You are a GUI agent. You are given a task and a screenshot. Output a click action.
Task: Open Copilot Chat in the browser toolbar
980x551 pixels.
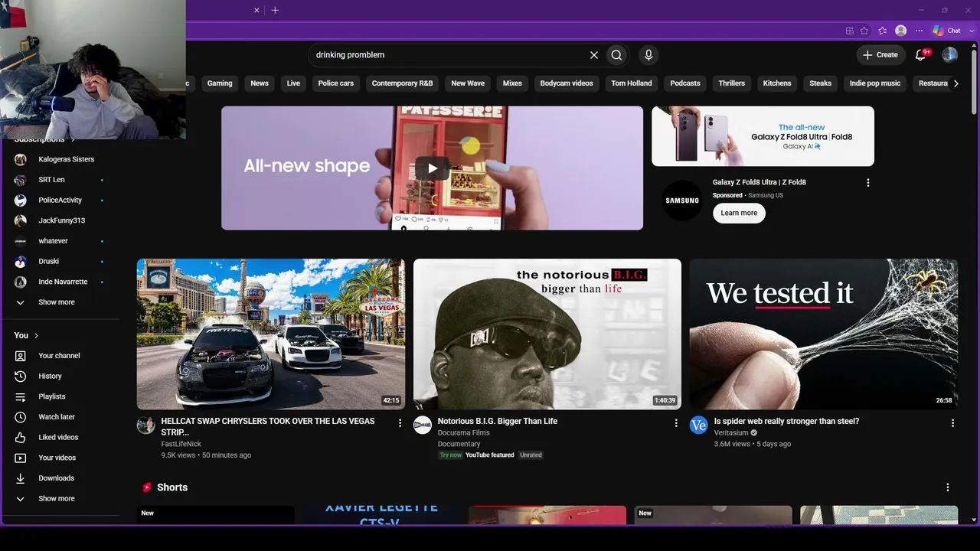(x=947, y=31)
